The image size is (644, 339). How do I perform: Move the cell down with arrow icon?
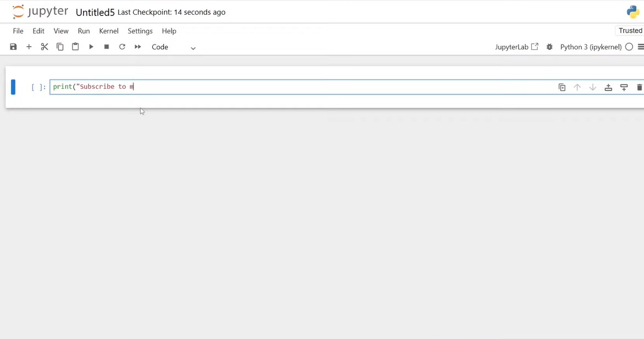coord(592,87)
